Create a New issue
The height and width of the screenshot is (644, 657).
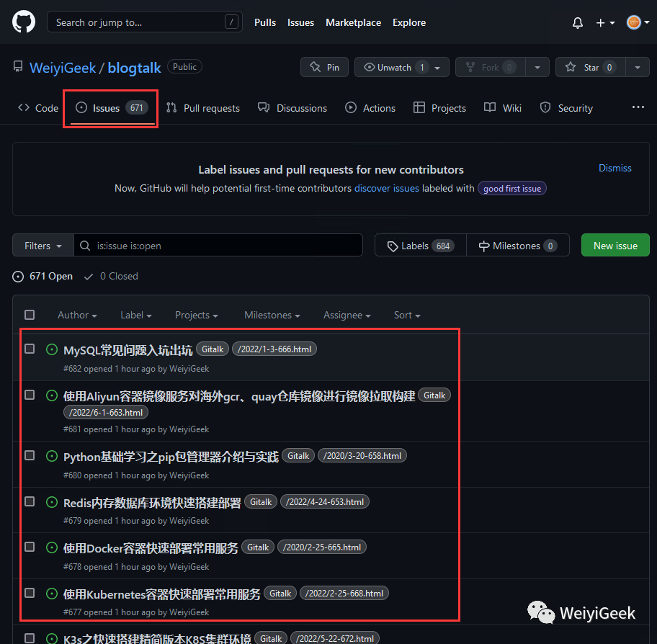(x=615, y=246)
